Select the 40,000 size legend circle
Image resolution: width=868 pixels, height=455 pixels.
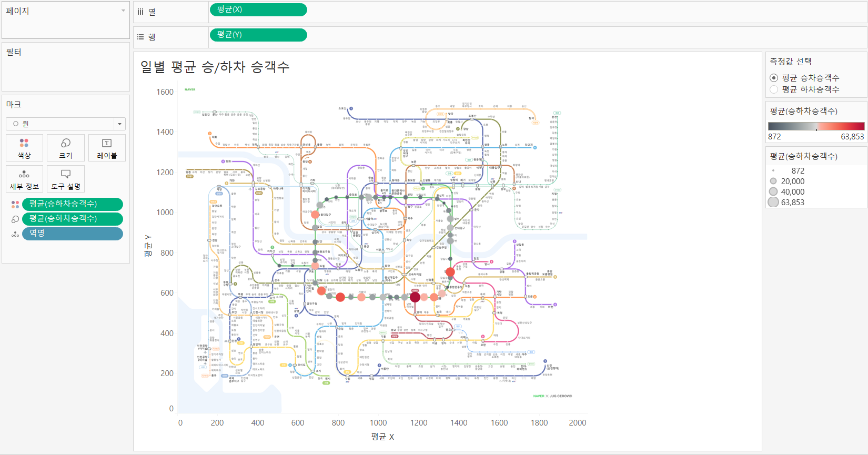pyautogui.click(x=773, y=191)
